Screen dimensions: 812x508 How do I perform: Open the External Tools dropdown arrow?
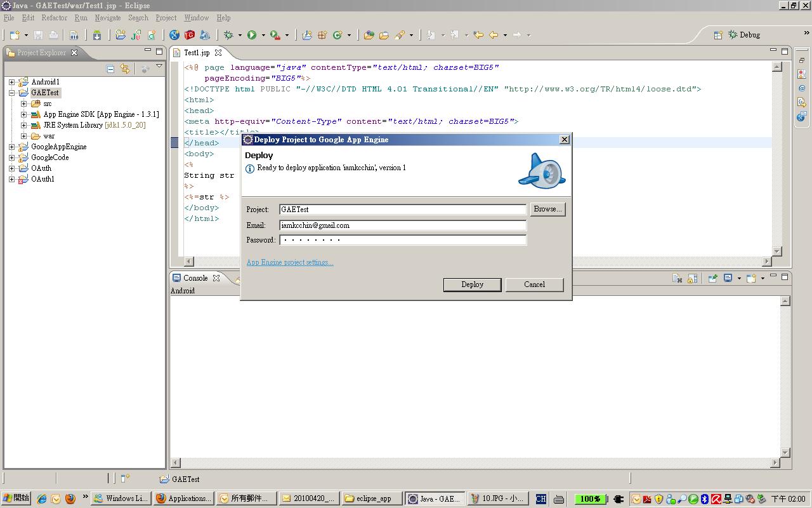(x=287, y=36)
